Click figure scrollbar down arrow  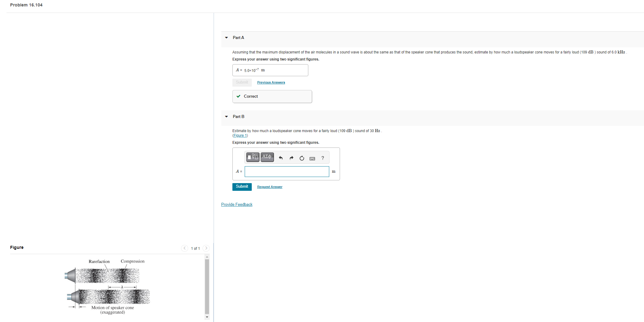(207, 317)
